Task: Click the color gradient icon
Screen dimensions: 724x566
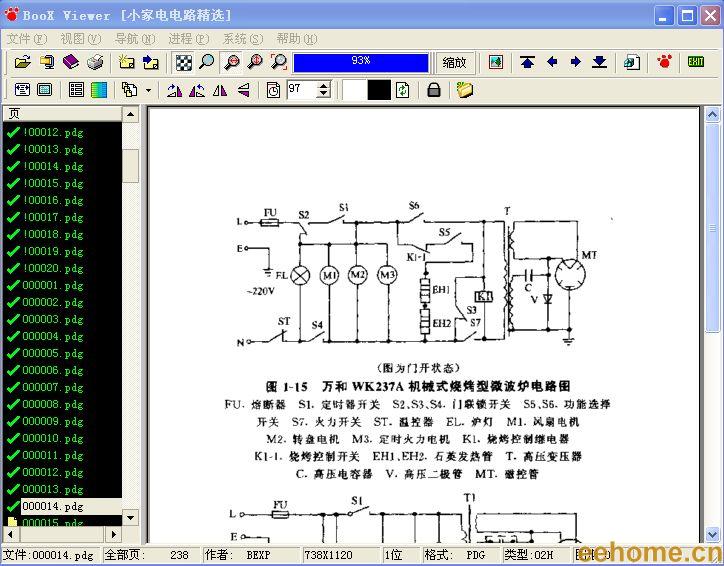Action: click(99, 90)
